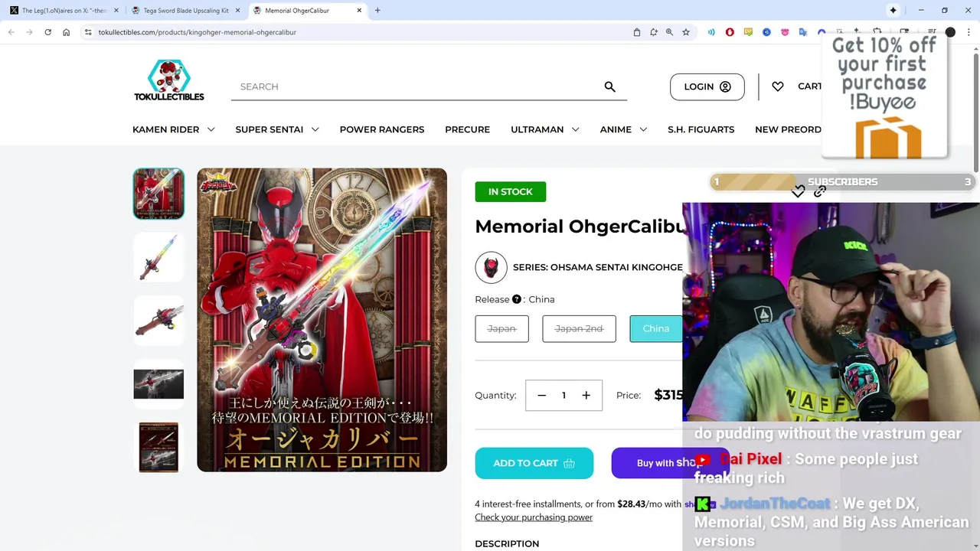Click the page vertical scrollbar
The height and width of the screenshot is (551, 980).
(x=975, y=111)
